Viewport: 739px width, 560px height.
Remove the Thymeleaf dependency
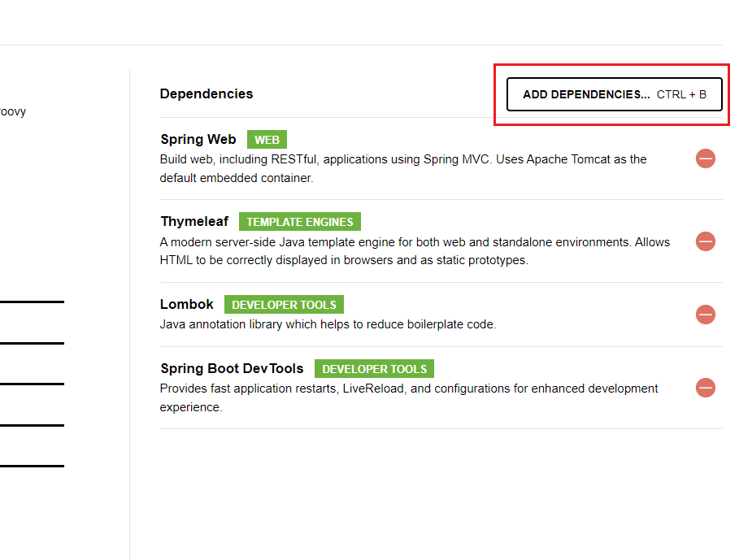click(705, 241)
